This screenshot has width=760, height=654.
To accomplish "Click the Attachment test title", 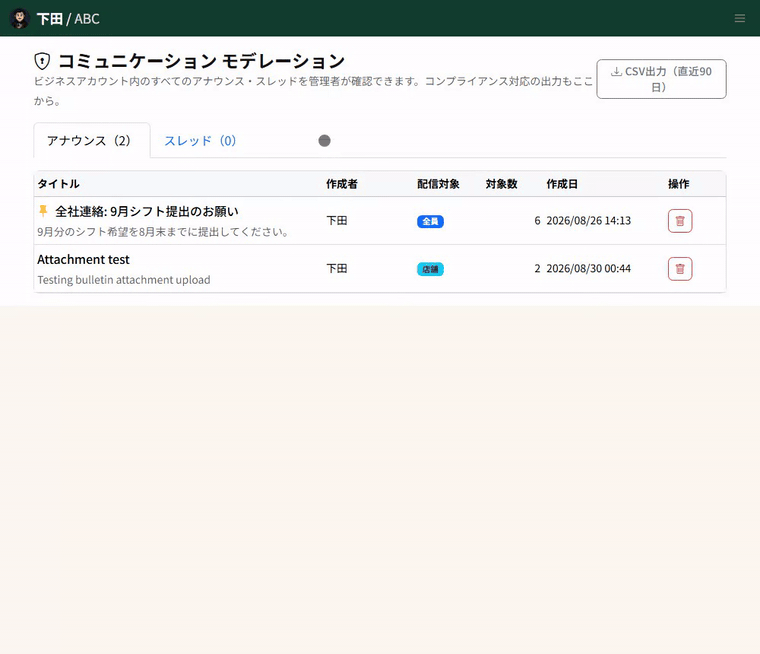I will click(x=83, y=259).
